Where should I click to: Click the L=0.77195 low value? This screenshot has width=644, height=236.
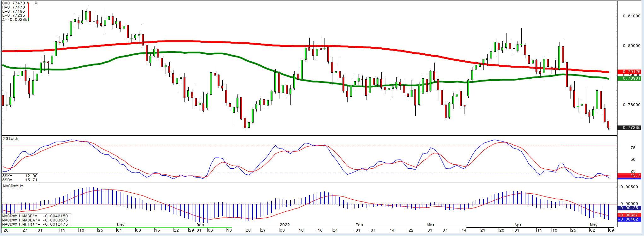point(14,11)
